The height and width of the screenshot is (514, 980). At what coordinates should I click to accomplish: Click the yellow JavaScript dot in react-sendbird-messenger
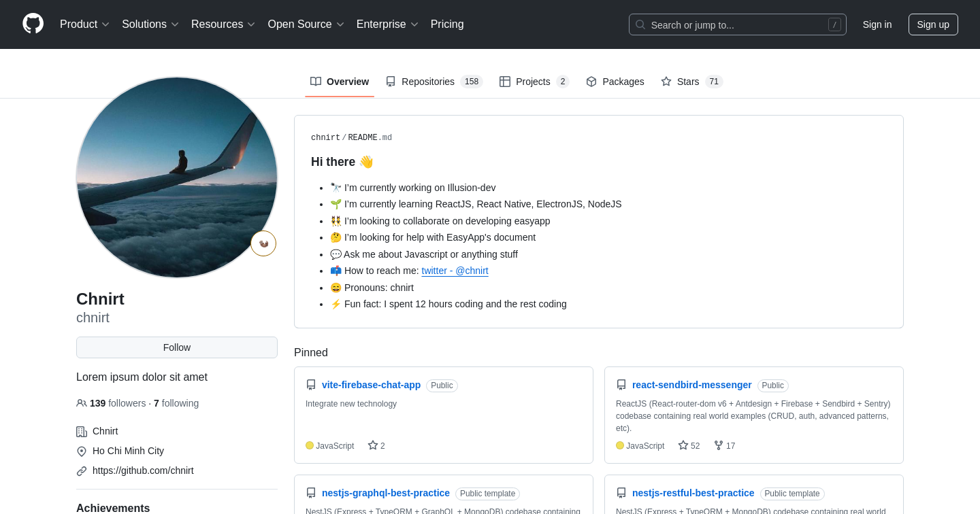(x=620, y=445)
